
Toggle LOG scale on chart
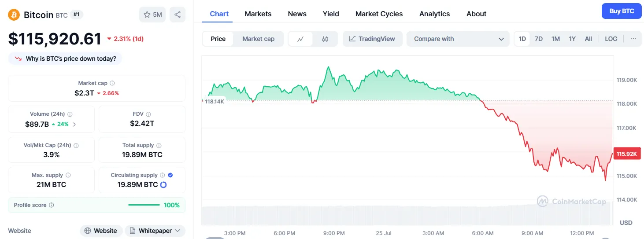611,39
